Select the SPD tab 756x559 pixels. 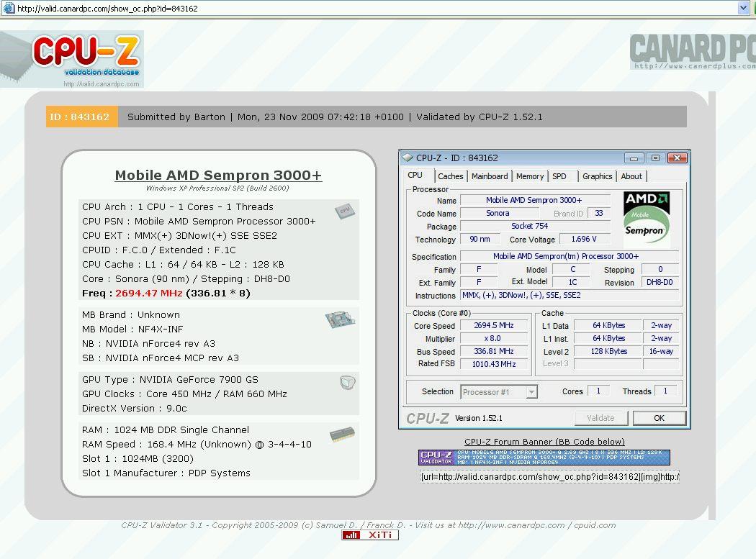click(x=559, y=176)
